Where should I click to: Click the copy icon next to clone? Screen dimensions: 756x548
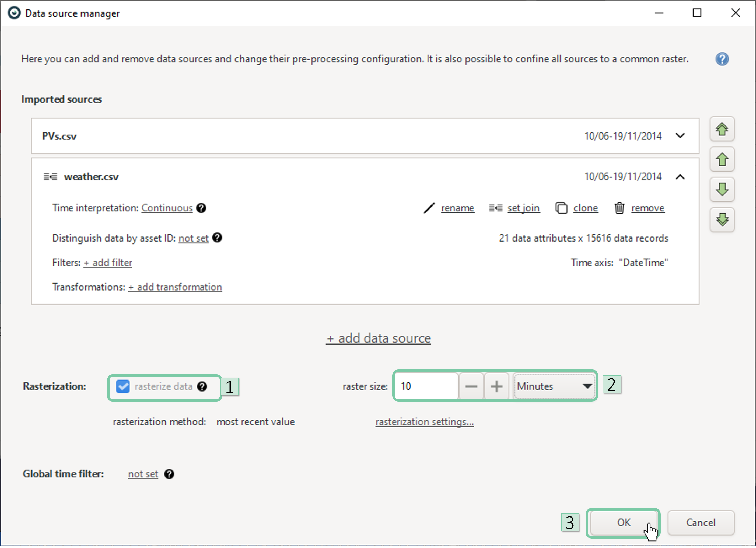click(x=561, y=208)
